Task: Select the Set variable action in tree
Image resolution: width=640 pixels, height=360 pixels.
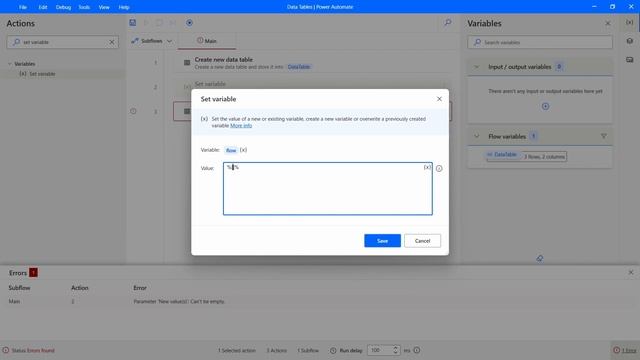Action: [42, 74]
